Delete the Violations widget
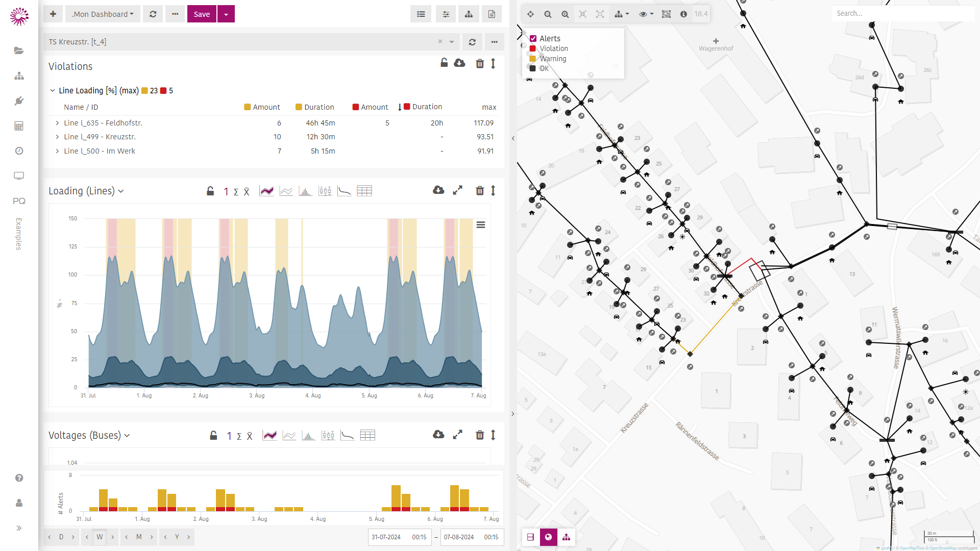 click(x=480, y=63)
